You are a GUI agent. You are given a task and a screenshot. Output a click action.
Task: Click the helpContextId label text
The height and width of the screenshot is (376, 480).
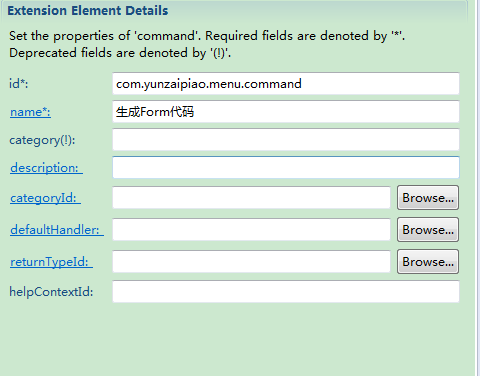pos(51,292)
